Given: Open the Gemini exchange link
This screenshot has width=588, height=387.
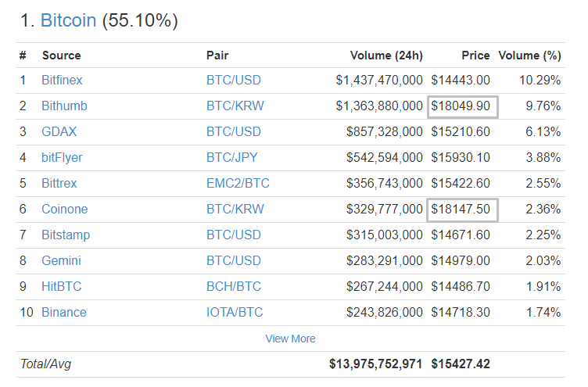Looking at the screenshot, I should pyautogui.click(x=61, y=260).
